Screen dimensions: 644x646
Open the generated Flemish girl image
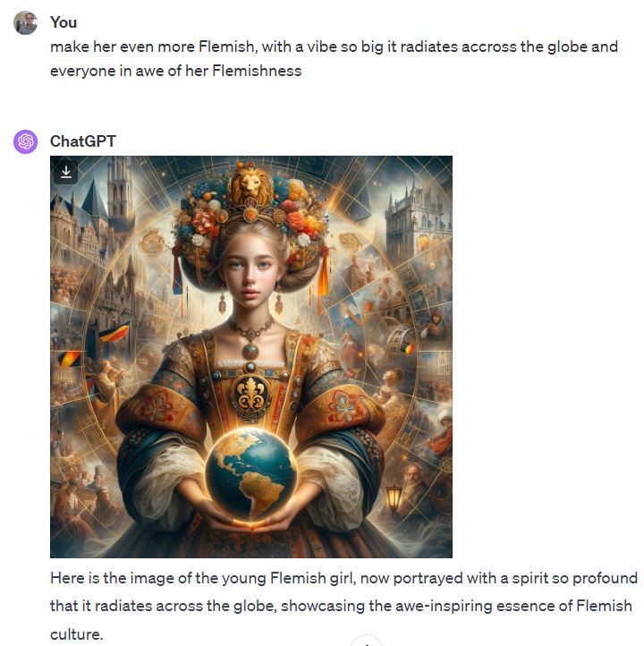[251, 357]
